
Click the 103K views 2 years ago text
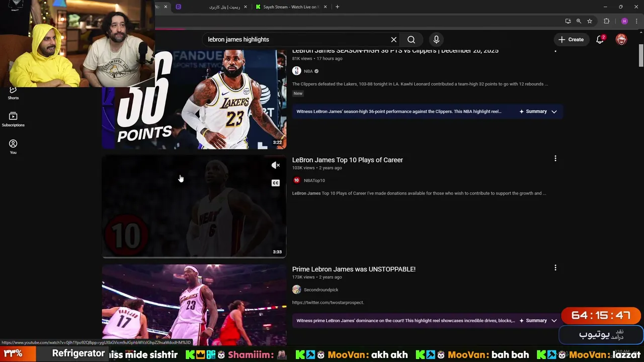point(317,168)
